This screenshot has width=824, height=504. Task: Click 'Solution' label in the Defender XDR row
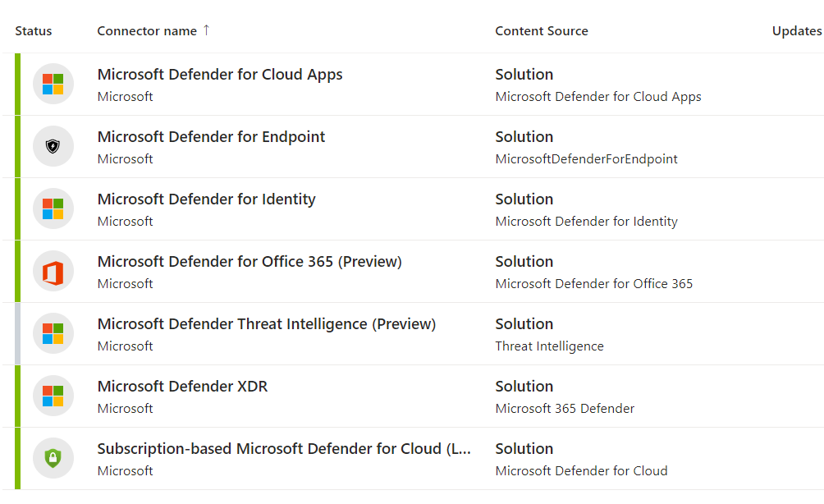(x=524, y=387)
